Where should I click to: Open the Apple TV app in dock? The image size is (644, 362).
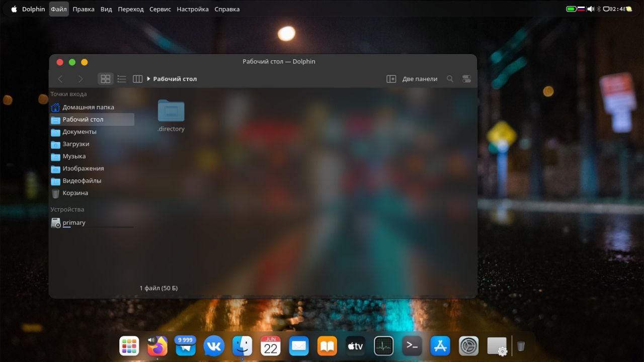355,346
